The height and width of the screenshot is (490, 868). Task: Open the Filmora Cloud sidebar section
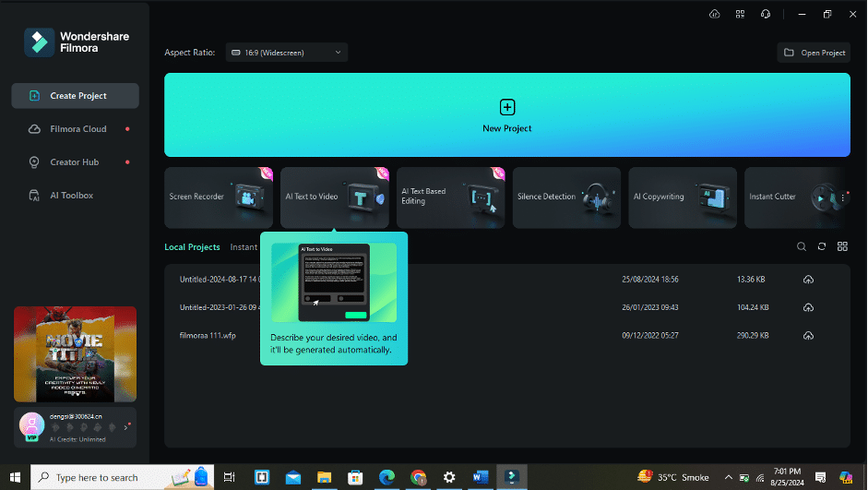pos(77,129)
